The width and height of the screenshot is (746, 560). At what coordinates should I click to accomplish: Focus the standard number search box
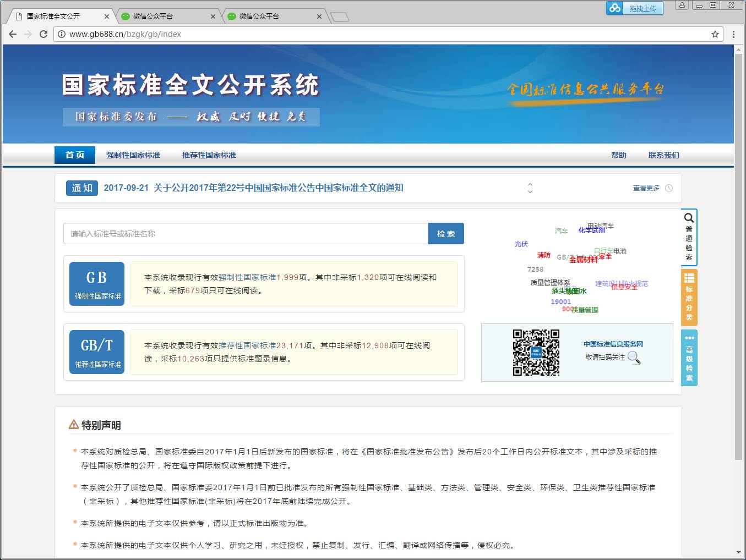[246, 234]
